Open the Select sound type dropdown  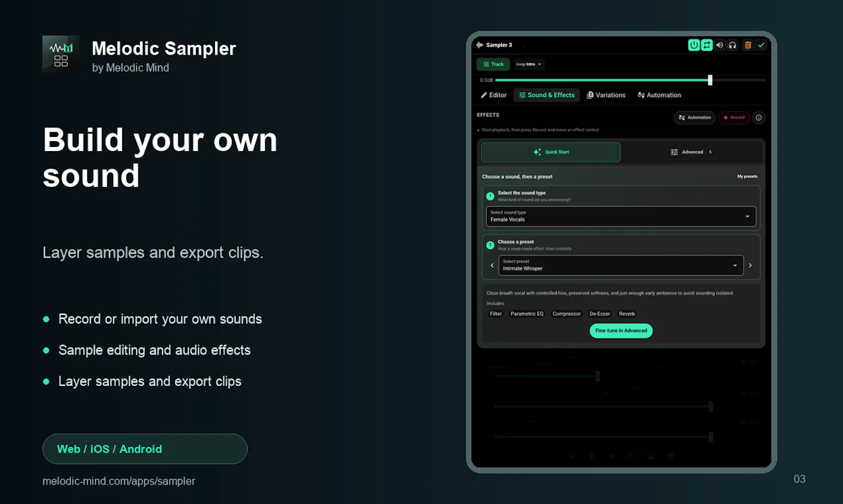click(x=621, y=216)
